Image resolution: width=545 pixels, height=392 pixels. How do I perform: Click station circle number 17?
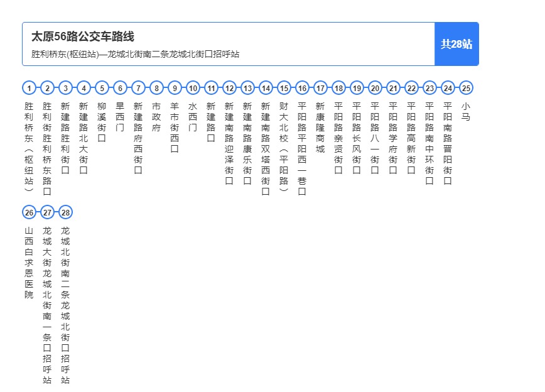point(320,88)
